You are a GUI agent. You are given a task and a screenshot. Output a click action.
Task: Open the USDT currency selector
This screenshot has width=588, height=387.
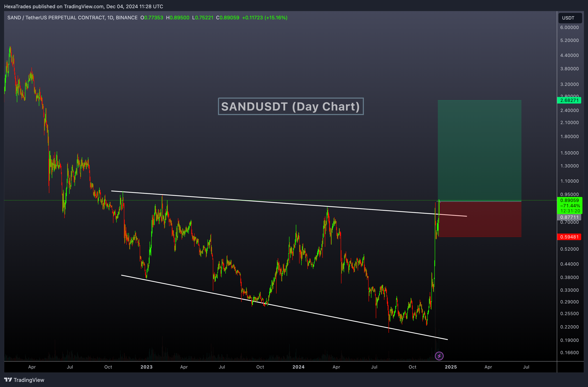(x=570, y=18)
